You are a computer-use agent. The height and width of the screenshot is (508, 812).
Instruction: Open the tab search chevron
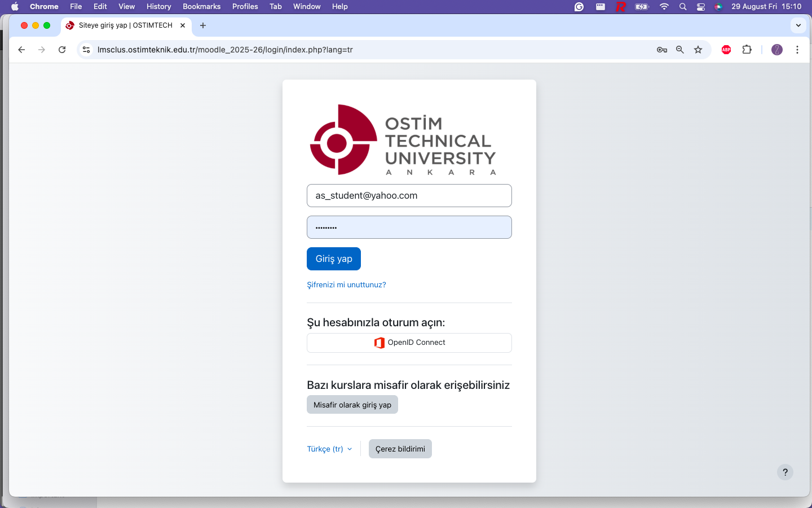point(798,25)
